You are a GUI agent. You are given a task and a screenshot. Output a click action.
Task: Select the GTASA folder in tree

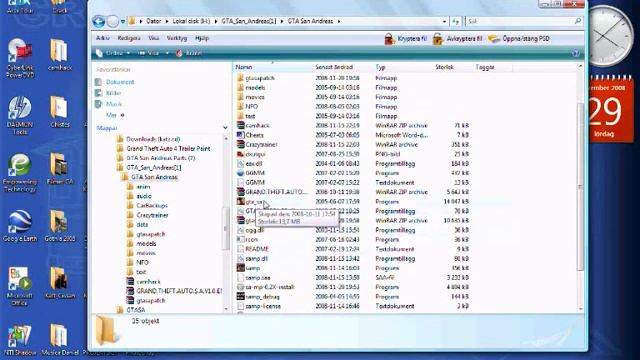point(135,310)
